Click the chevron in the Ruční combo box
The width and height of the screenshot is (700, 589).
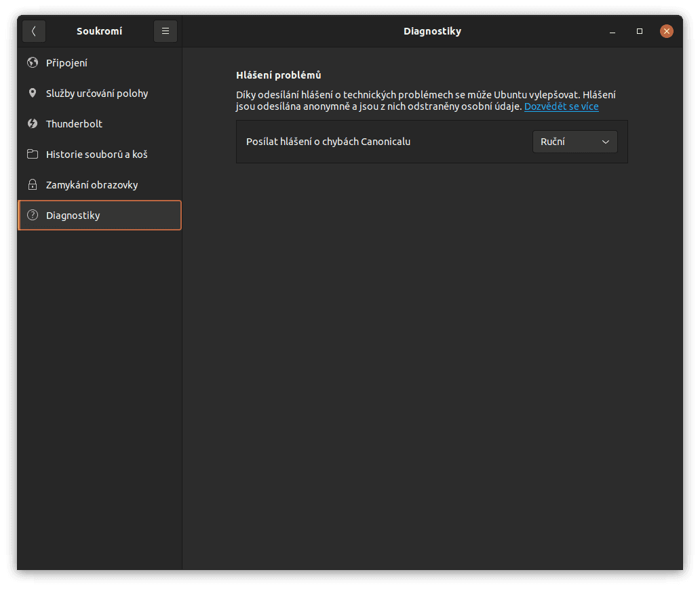point(606,142)
